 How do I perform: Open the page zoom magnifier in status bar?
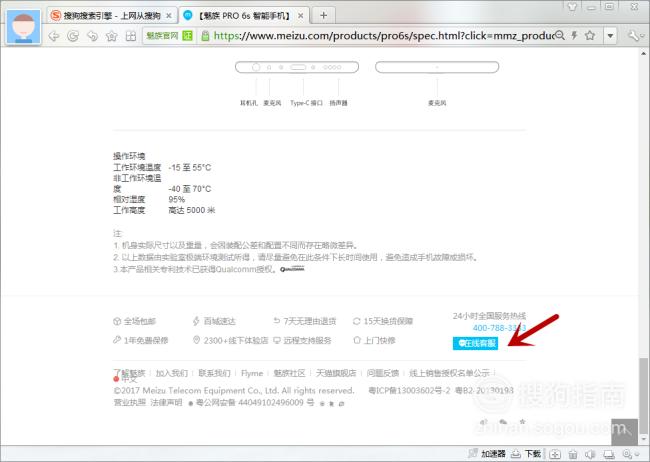coord(628,454)
